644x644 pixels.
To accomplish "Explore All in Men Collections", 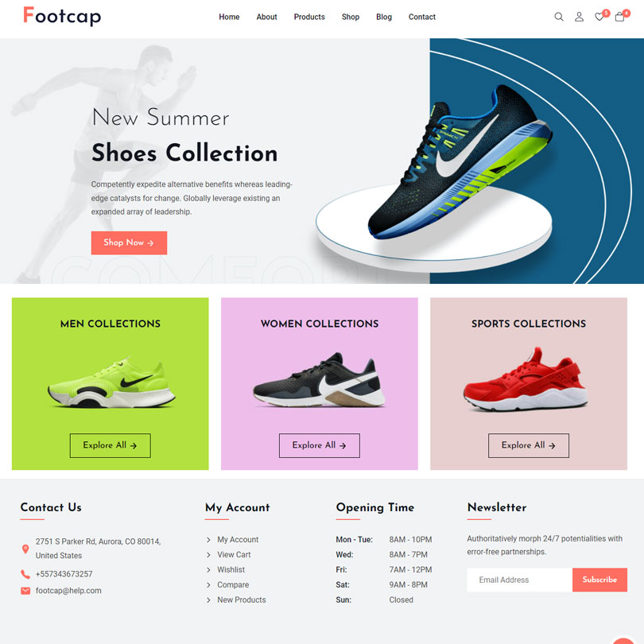I will tap(110, 445).
